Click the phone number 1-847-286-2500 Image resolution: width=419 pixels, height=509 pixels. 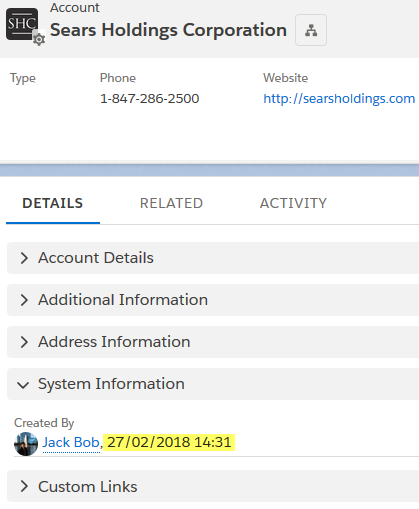pyautogui.click(x=149, y=99)
